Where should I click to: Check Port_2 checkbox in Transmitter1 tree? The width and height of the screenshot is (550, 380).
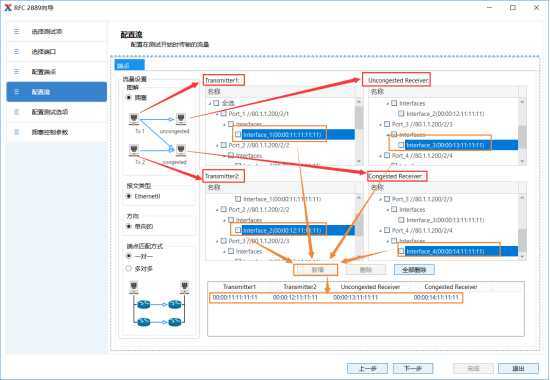(223, 145)
